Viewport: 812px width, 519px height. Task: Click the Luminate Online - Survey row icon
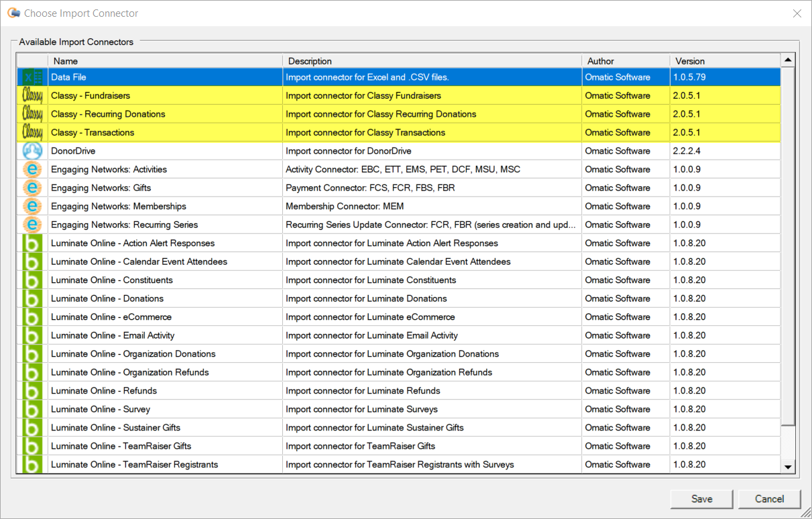pos(32,409)
